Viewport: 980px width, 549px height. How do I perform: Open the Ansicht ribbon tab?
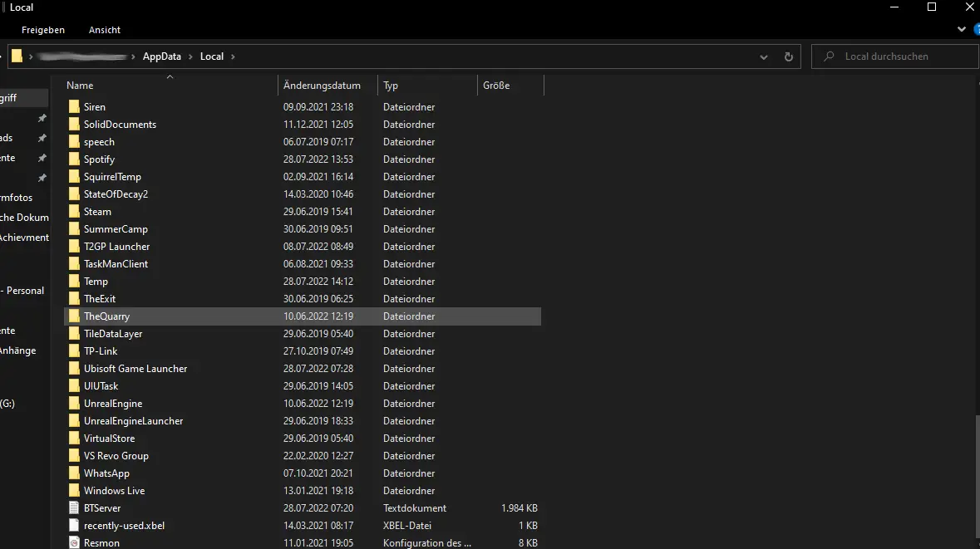(x=105, y=30)
